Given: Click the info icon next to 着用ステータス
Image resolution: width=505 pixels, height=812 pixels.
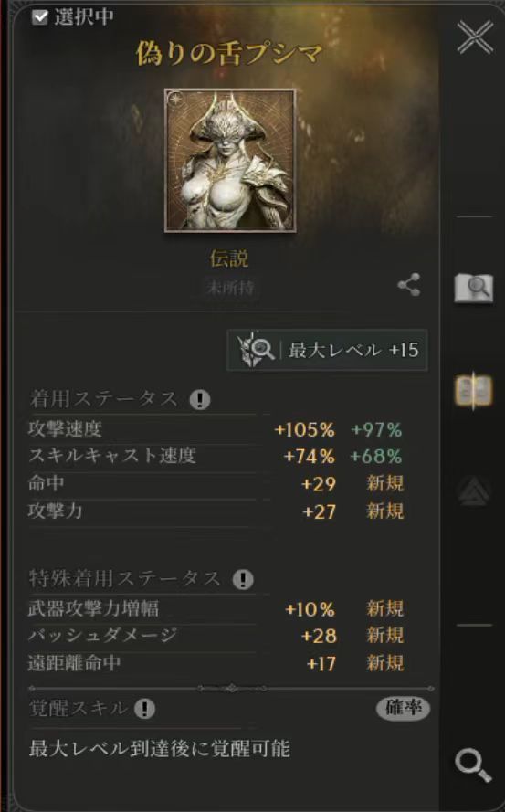Looking at the screenshot, I should point(200,399).
